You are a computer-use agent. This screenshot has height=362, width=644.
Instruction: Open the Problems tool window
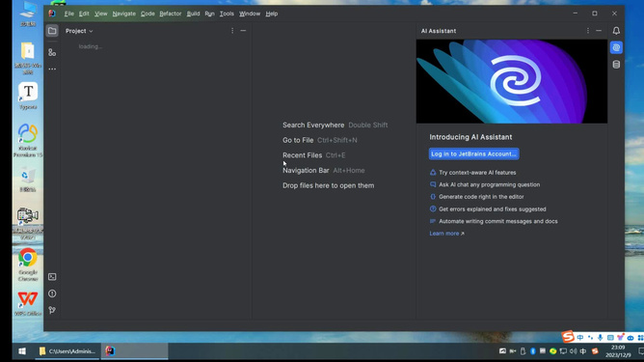[x=52, y=293]
